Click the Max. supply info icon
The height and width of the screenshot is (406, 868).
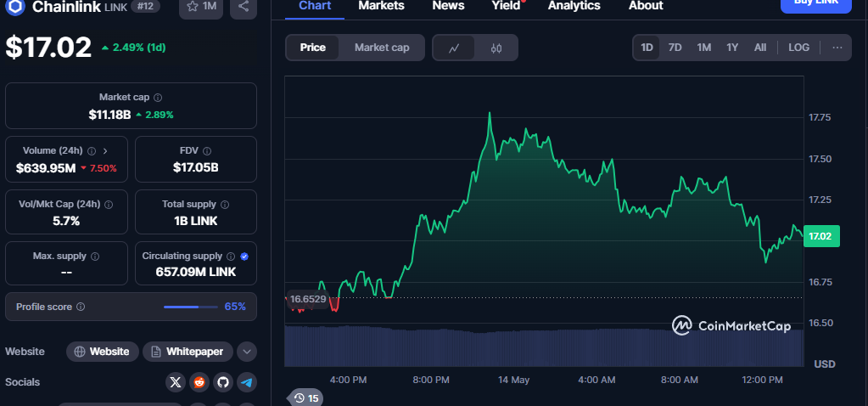pos(95,257)
